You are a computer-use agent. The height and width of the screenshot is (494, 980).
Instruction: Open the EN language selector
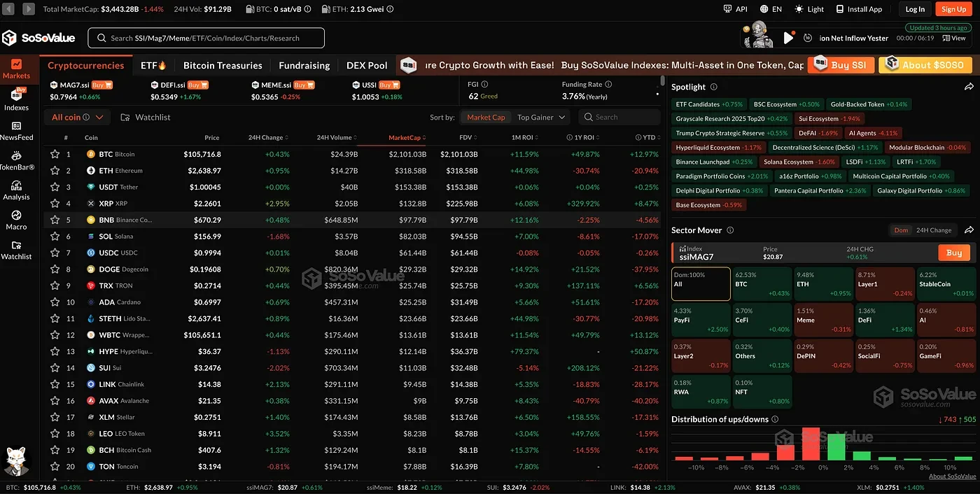click(x=770, y=9)
